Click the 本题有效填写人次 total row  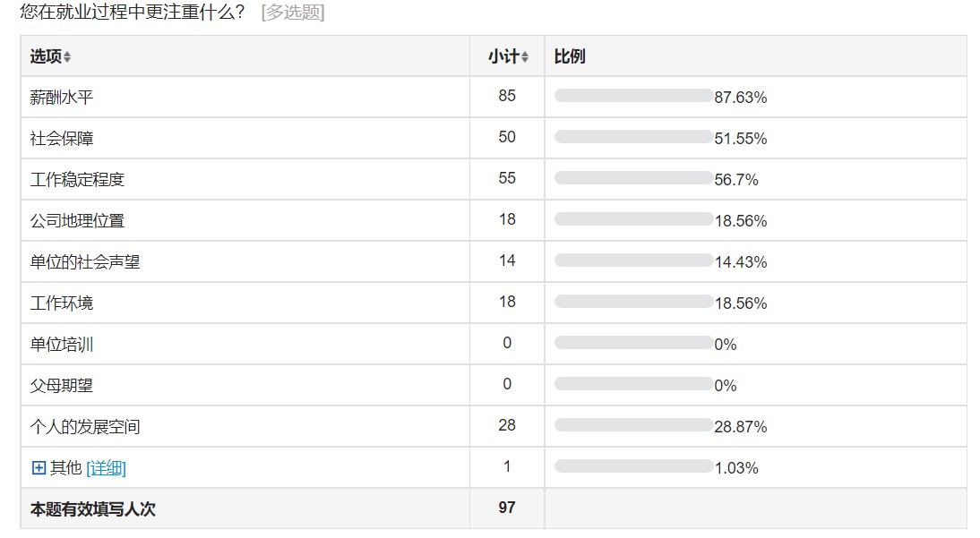pyautogui.click(x=93, y=508)
